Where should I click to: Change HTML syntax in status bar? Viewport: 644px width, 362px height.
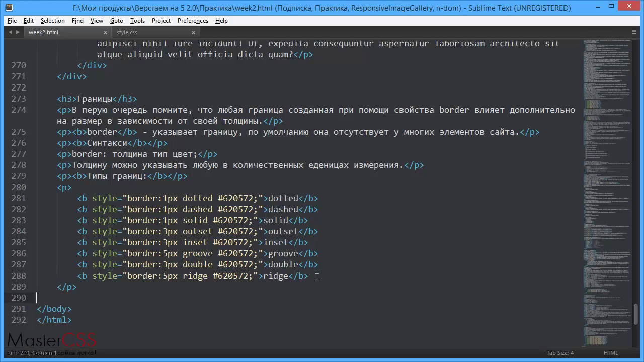pos(610,353)
